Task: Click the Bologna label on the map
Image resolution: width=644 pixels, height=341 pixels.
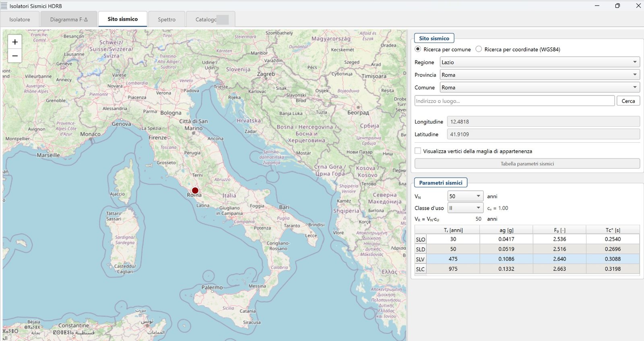Action: tap(171, 113)
